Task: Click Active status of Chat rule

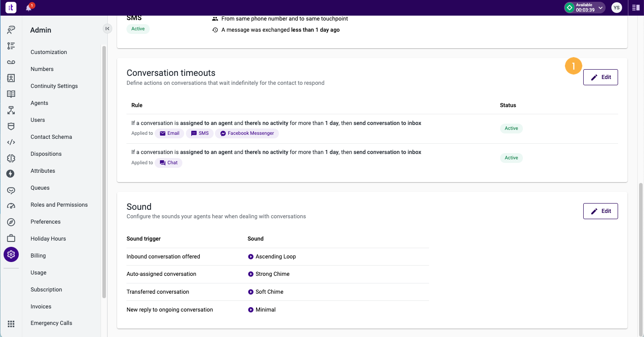Action: [x=511, y=158]
